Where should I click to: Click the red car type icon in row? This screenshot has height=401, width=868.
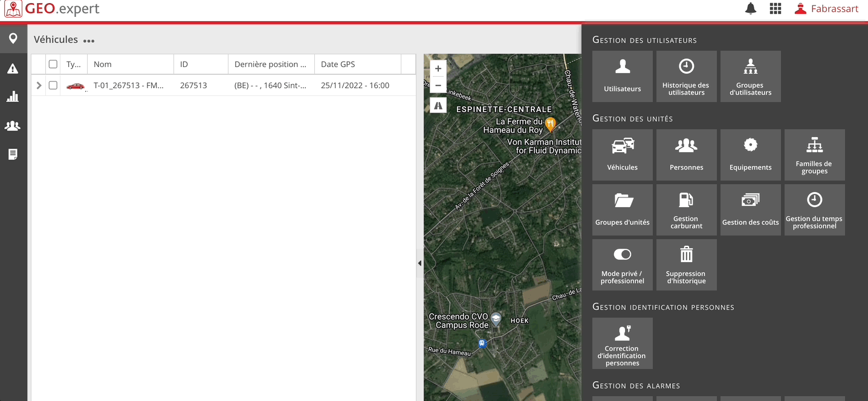click(75, 86)
